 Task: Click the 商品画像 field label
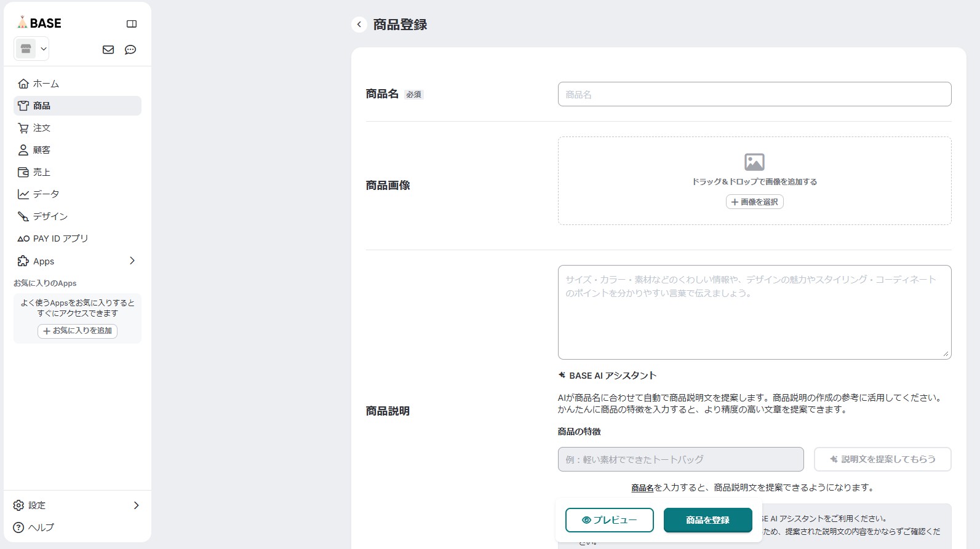click(x=388, y=185)
